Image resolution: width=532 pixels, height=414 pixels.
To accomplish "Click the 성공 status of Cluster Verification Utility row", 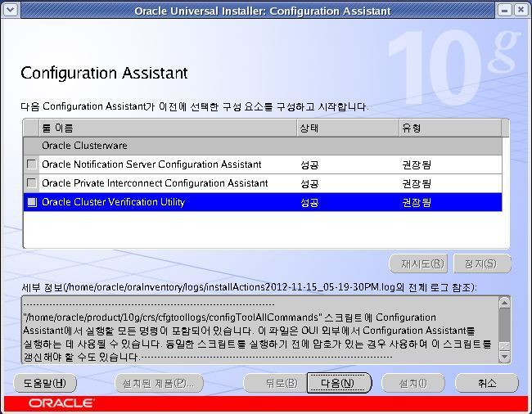I will pyautogui.click(x=309, y=202).
